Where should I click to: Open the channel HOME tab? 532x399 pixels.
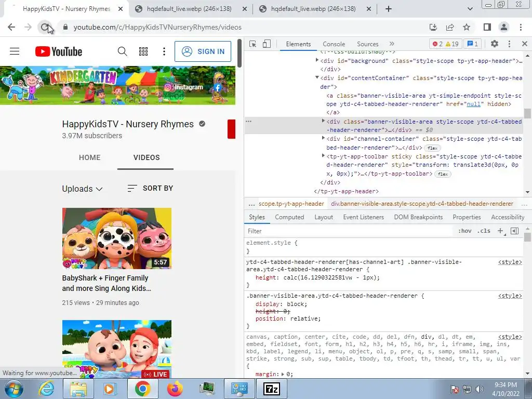point(89,157)
